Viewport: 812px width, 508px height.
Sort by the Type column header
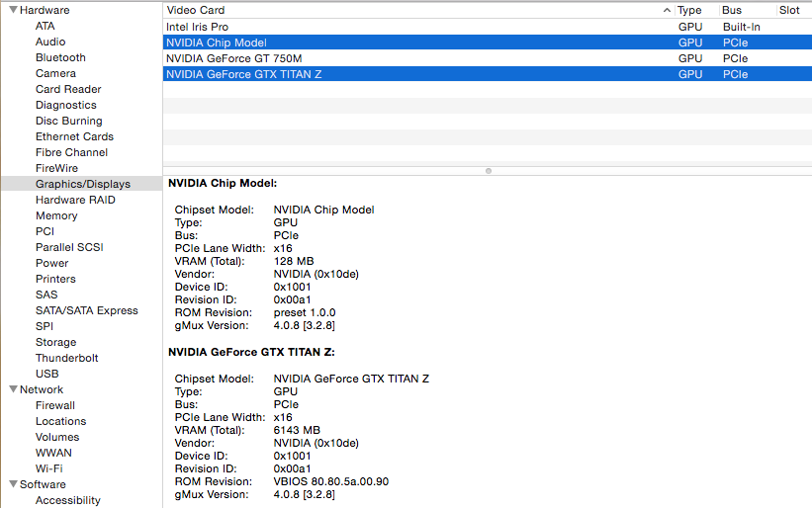click(689, 10)
